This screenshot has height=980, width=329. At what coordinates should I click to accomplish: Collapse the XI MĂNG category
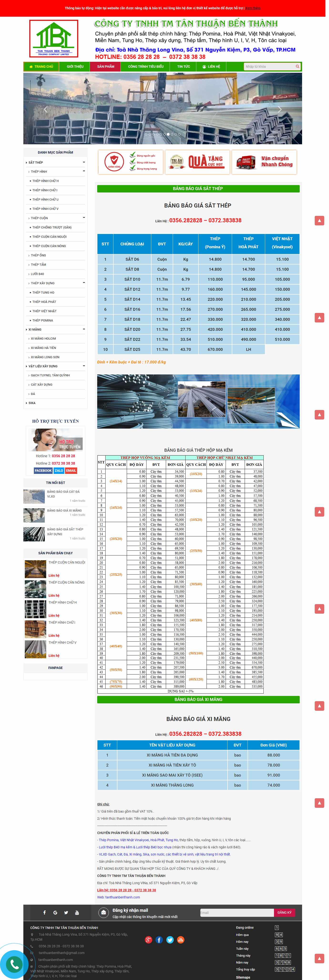click(x=84, y=329)
